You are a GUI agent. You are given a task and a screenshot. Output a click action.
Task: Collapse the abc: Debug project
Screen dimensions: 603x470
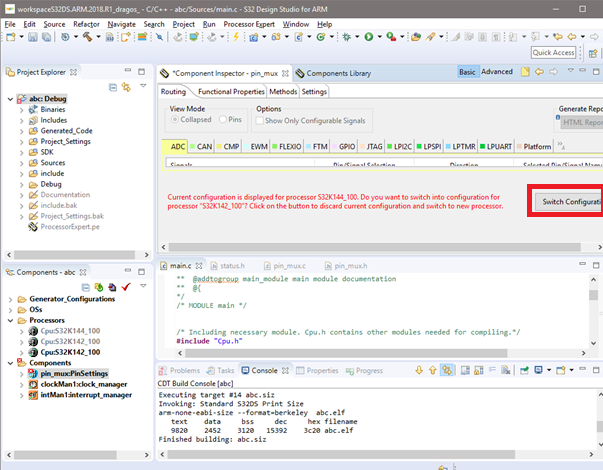tap(10, 99)
